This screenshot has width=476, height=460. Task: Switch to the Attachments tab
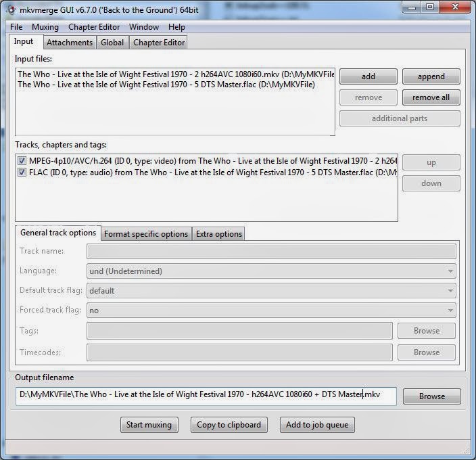pos(70,43)
